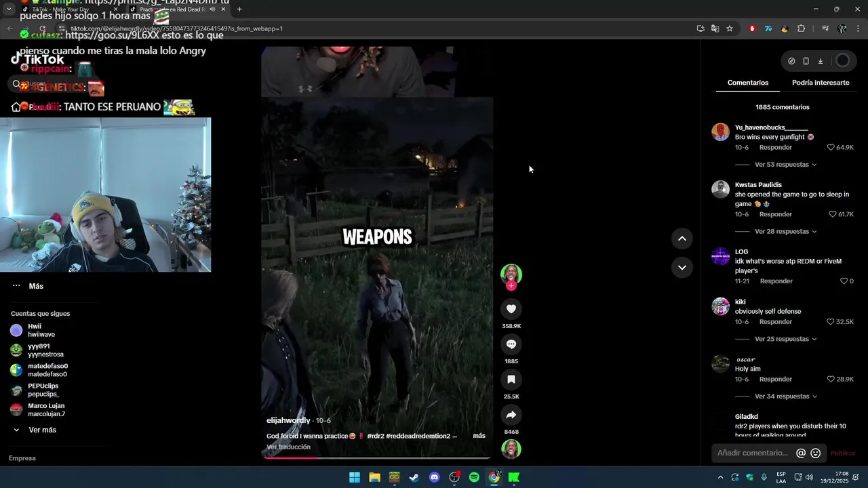The width and height of the screenshot is (868, 488).
Task: Expand video caption with 'más'
Action: pyautogui.click(x=479, y=436)
